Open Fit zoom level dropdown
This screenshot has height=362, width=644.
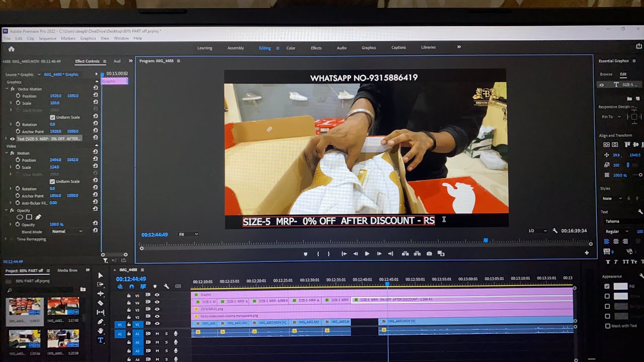(x=189, y=234)
